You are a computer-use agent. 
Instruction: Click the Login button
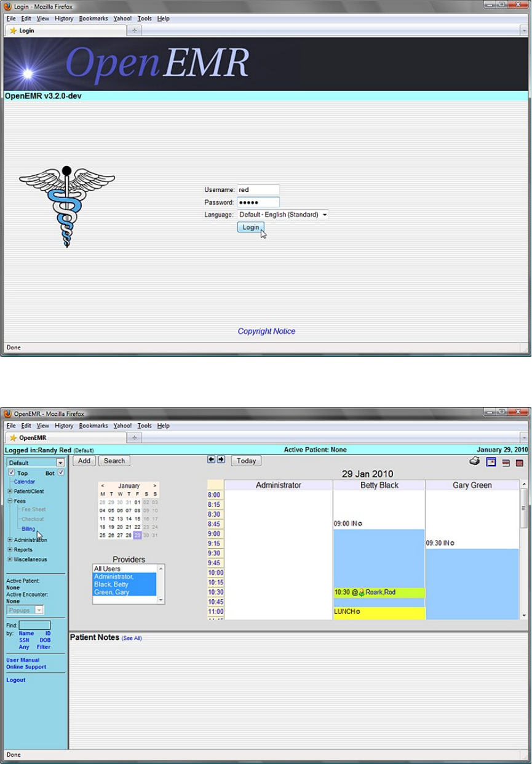(x=251, y=227)
